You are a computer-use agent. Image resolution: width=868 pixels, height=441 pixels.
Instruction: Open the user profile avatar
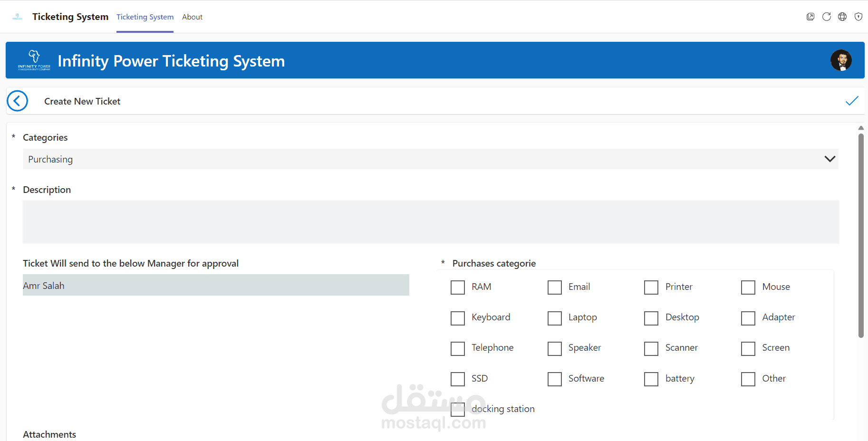pyautogui.click(x=841, y=60)
